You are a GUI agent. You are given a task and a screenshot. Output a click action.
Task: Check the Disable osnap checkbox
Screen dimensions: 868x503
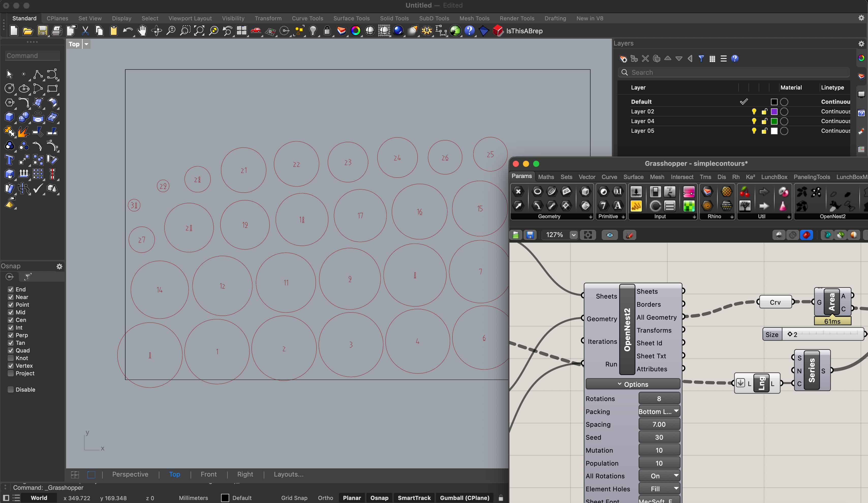click(x=11, y=390)
